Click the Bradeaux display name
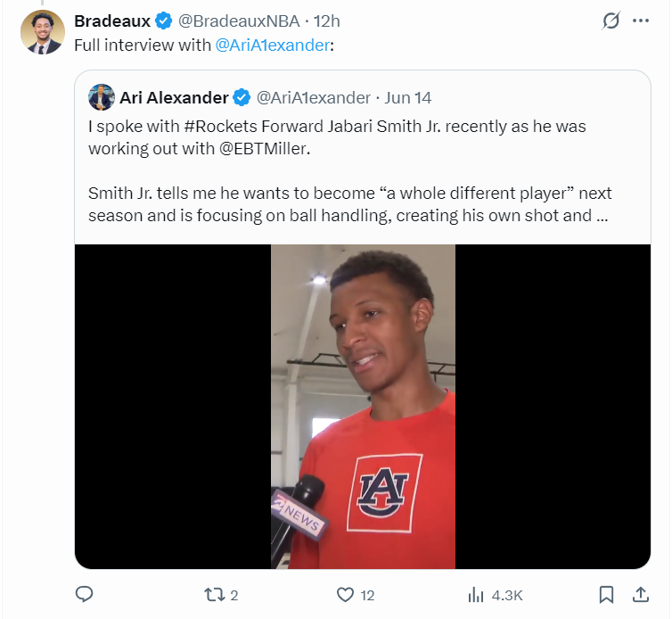The image size is (672, 619). [112, 21]
